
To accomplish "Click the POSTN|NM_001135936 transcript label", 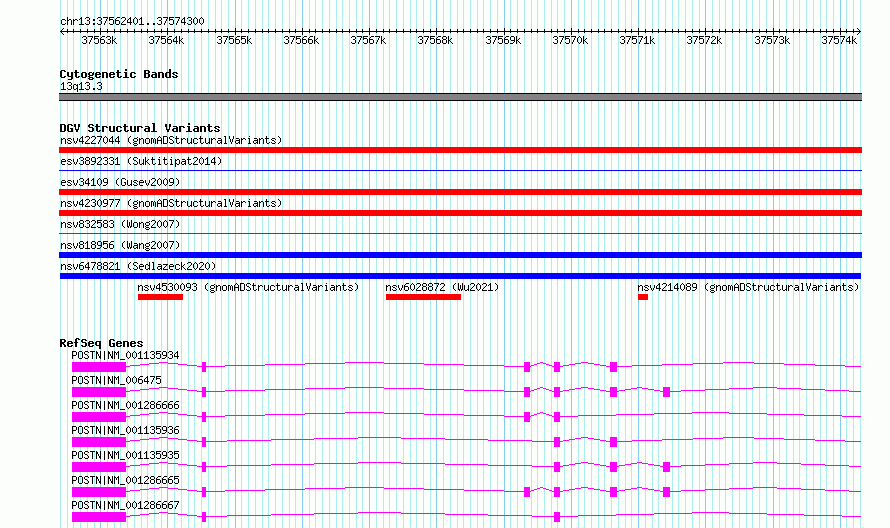I will (125, 430).
